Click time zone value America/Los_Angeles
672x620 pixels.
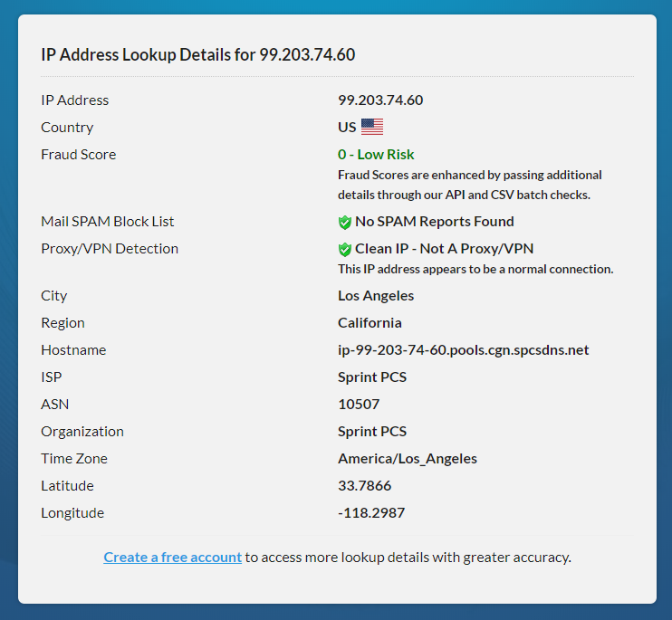pos(408,459)
